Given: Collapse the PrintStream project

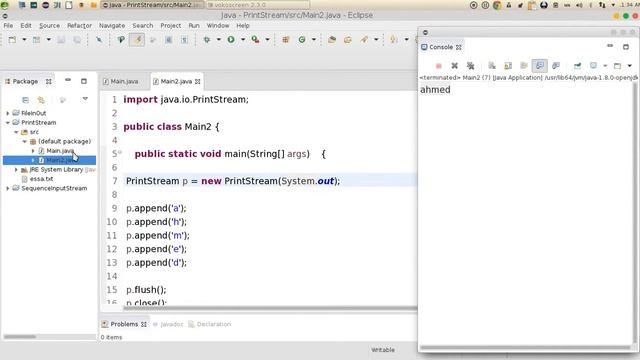Looking at the screenshot, I should click(7, 122).
